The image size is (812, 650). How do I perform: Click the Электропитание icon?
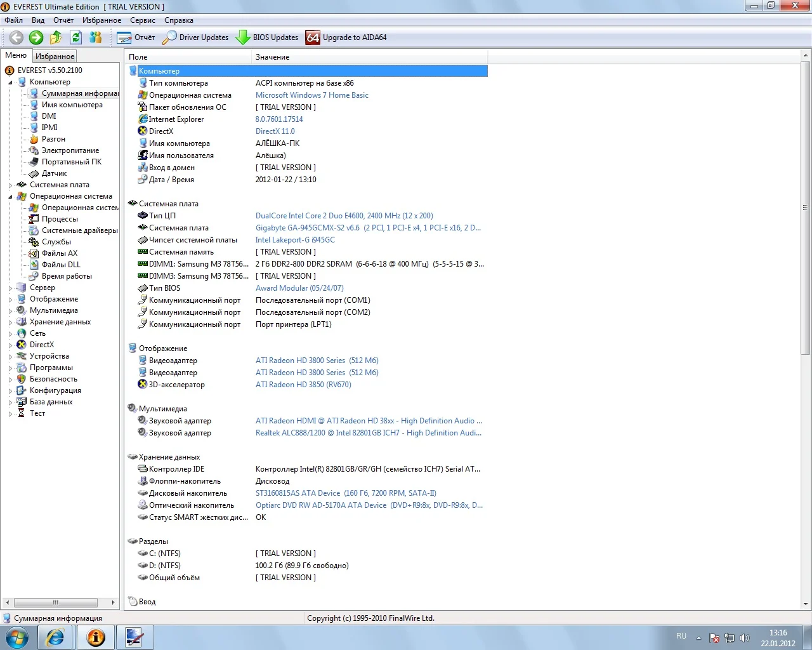tap(34, 150)
